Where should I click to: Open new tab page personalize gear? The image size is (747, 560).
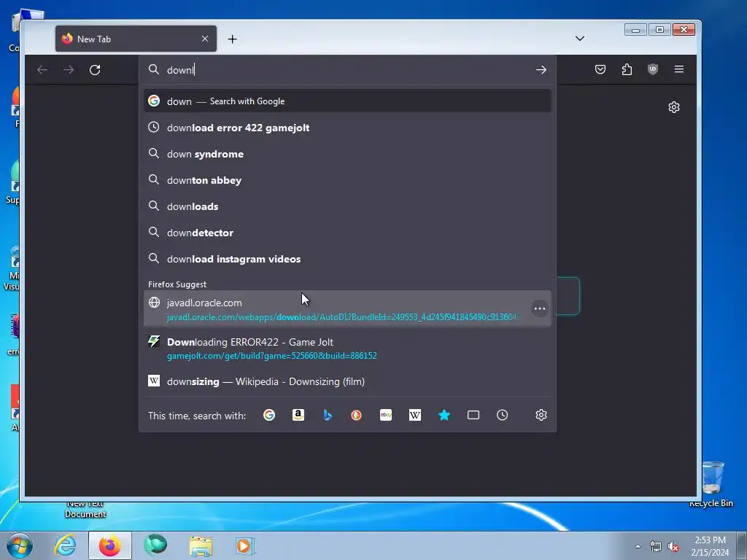[673, 107]
